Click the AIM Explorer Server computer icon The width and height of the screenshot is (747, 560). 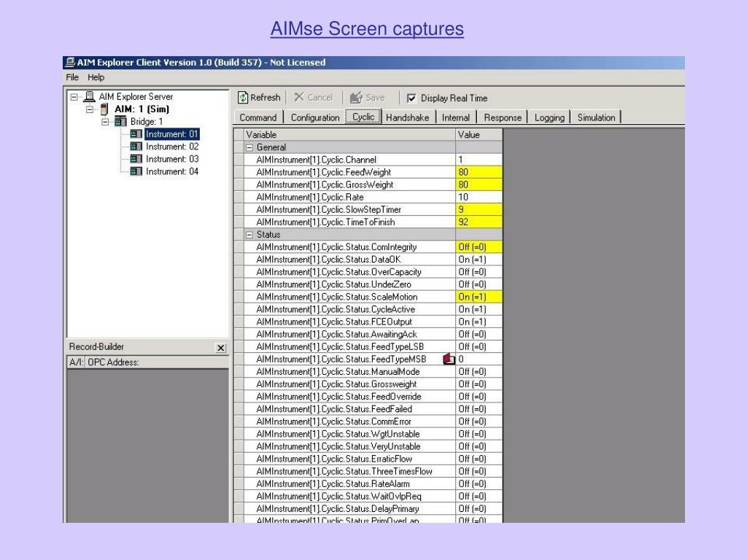89,97
